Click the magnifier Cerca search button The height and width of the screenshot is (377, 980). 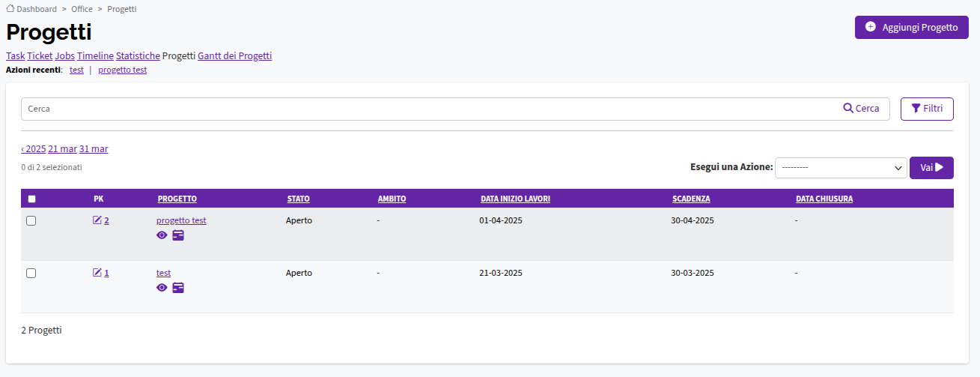point(861,109)
